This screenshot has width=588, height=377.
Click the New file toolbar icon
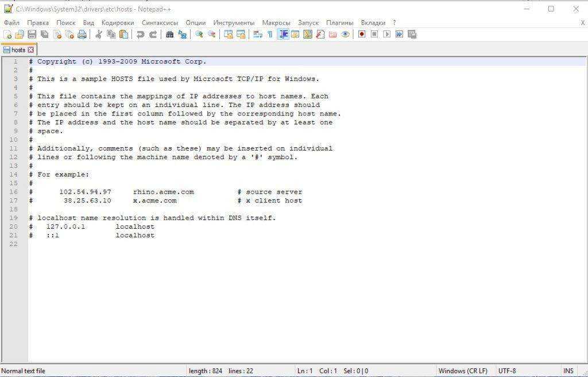pyautogui.click(x=7, y=34)
